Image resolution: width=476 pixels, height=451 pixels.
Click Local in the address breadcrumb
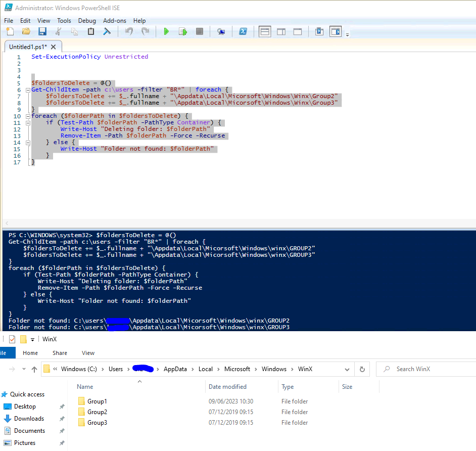click(x=206, y=369)
